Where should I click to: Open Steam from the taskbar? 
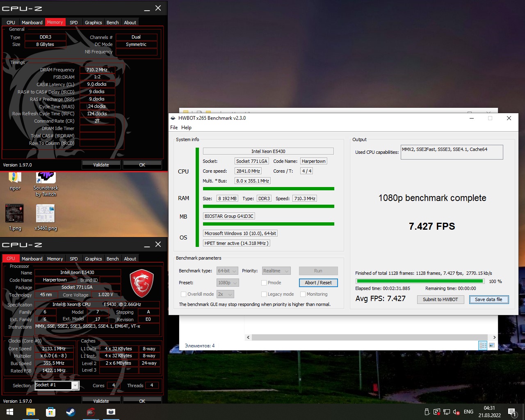click(71, 412)
